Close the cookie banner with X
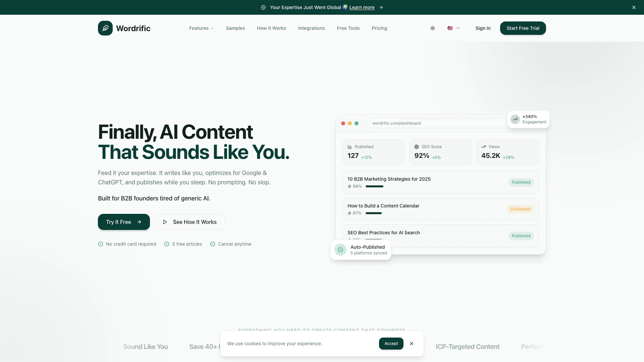The image size is (644, 362). tap(412, 344)
